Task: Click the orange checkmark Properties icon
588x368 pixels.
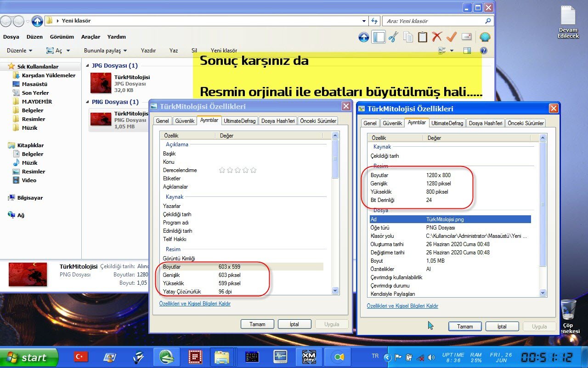Action: (452, 37)
